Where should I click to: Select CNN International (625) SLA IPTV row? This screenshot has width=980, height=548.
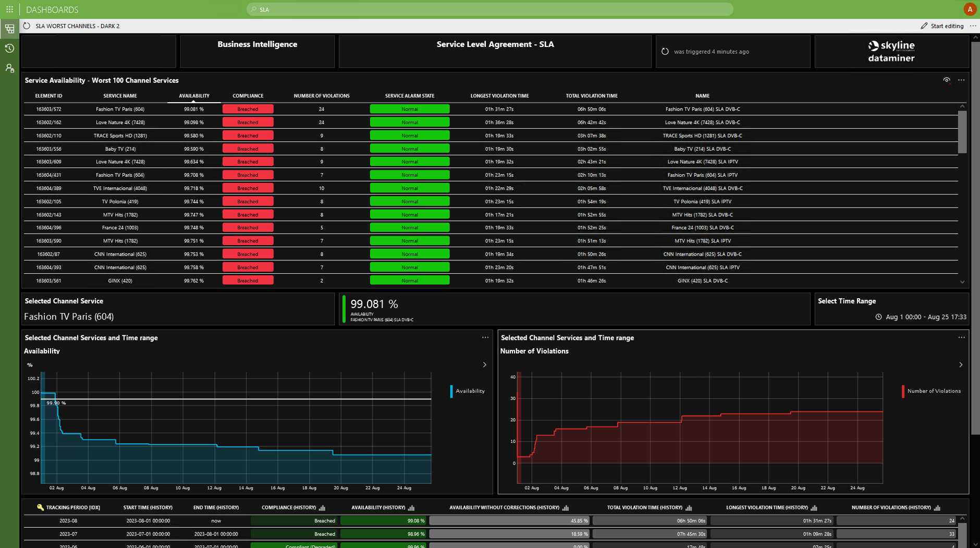point(491,267)
